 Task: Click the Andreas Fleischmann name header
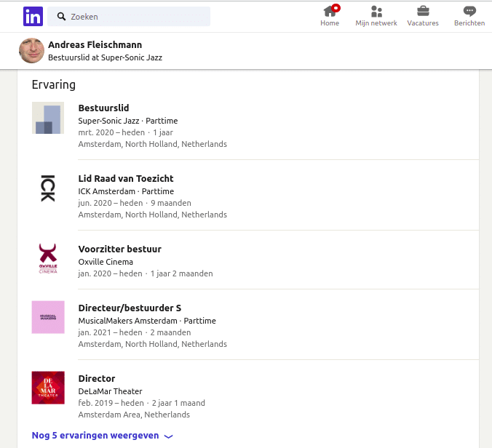click(95, 44)
